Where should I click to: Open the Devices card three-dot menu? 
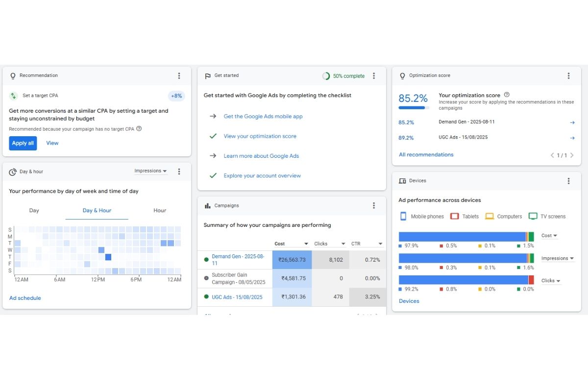pyautogui.click(x=568, y=181)
